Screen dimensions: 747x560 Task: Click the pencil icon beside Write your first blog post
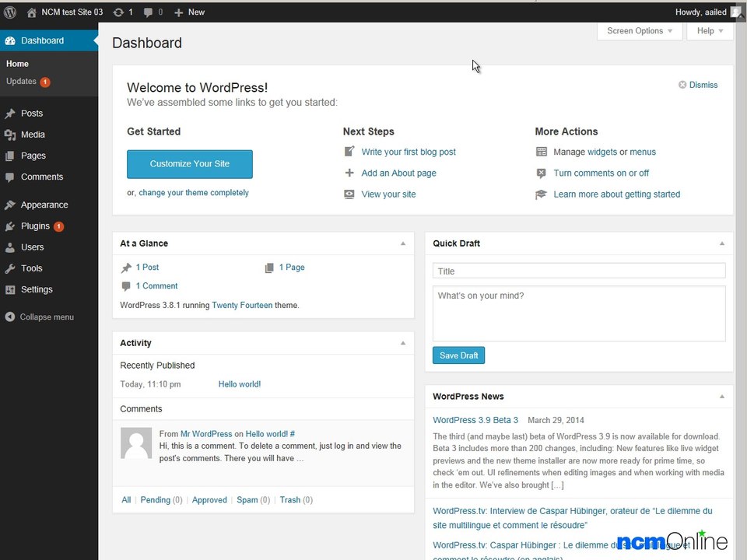tap(349, 152)
